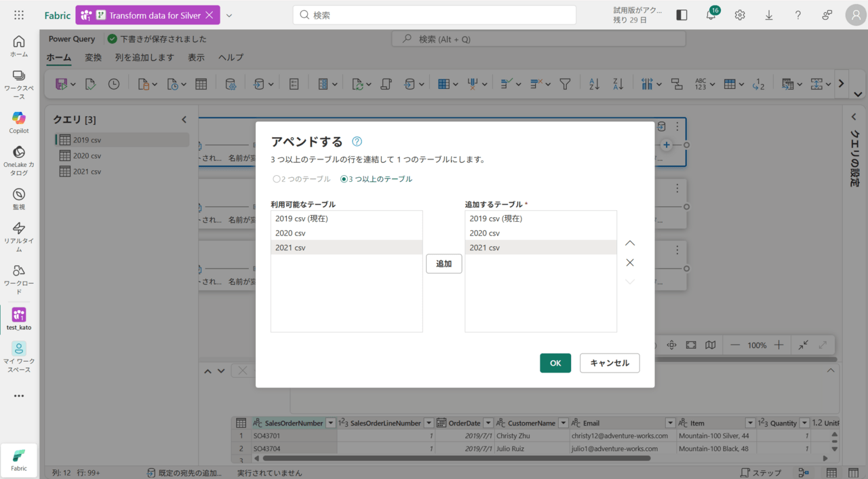Open the notifications bell icon

click(711, 15)
